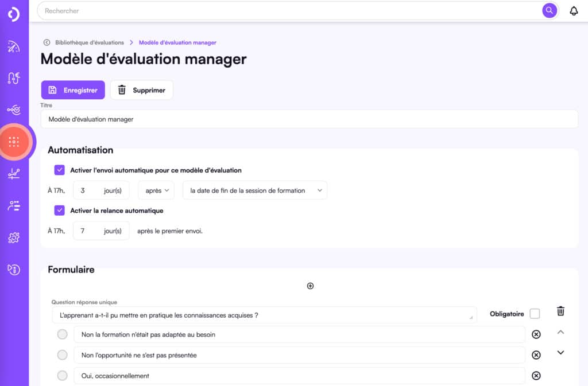Remove option 'Non l'opportunité ne s'est pas présentée'
588x386 pixels.
coord(536,355)
